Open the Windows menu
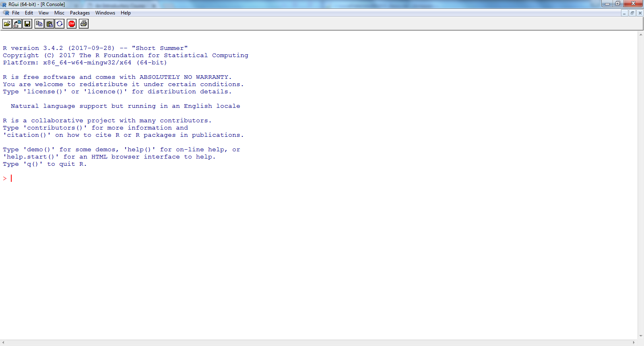 105,13
